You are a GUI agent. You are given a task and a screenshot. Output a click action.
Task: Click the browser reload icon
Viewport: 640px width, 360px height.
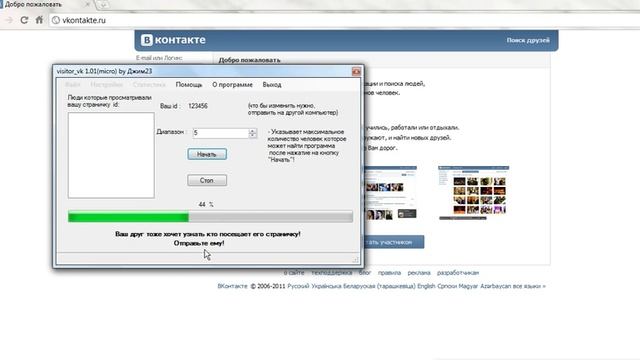point(24,20)
